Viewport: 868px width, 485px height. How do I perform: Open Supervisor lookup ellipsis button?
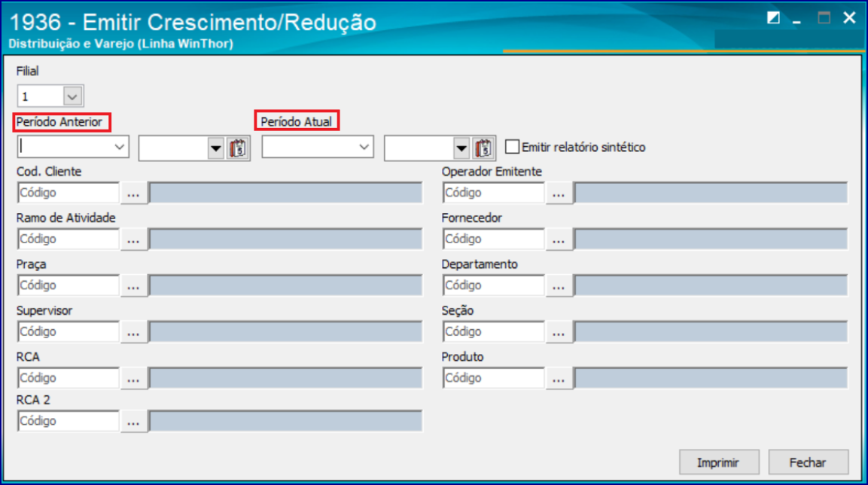tap(133, 331)
